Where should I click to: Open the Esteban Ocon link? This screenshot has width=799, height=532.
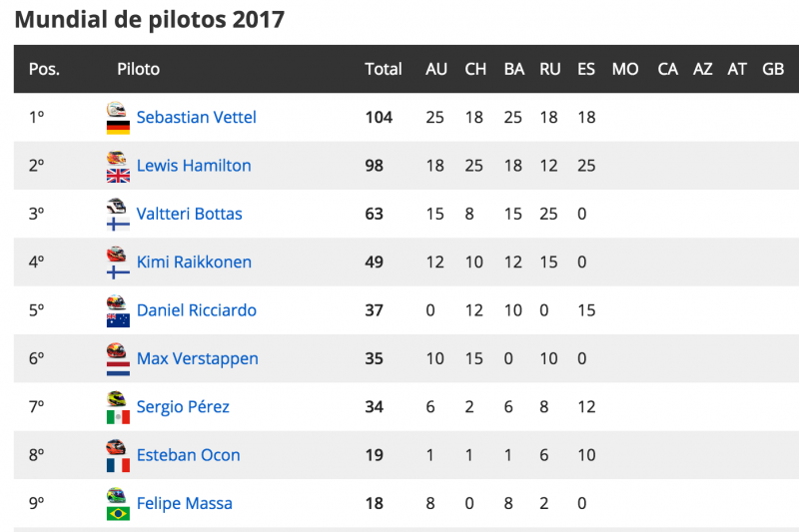click(x=188, y=454)
